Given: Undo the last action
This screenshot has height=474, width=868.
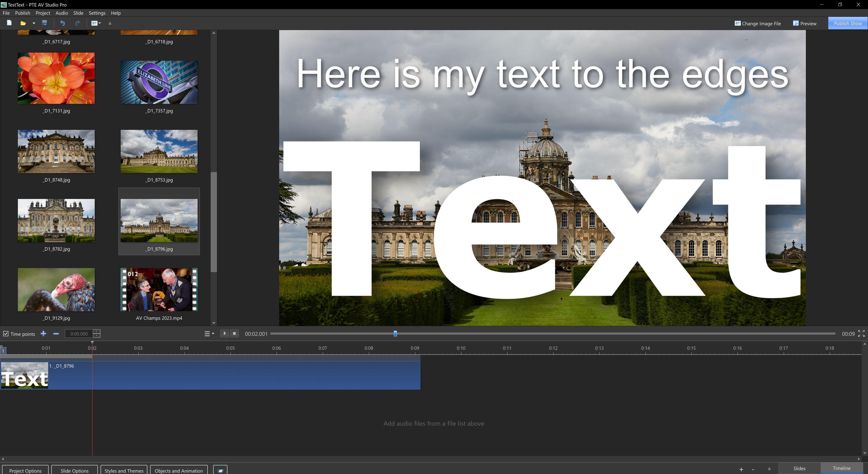Looking at the screenshot, I should 62,23.
